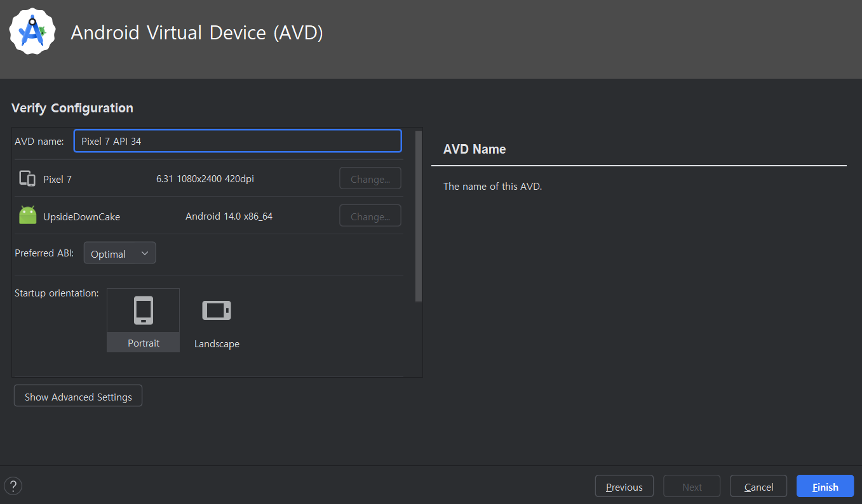The width and height of the screenshot is (862, 504).
Task: Click the Pixel 7 device name label
Action: 57,180
